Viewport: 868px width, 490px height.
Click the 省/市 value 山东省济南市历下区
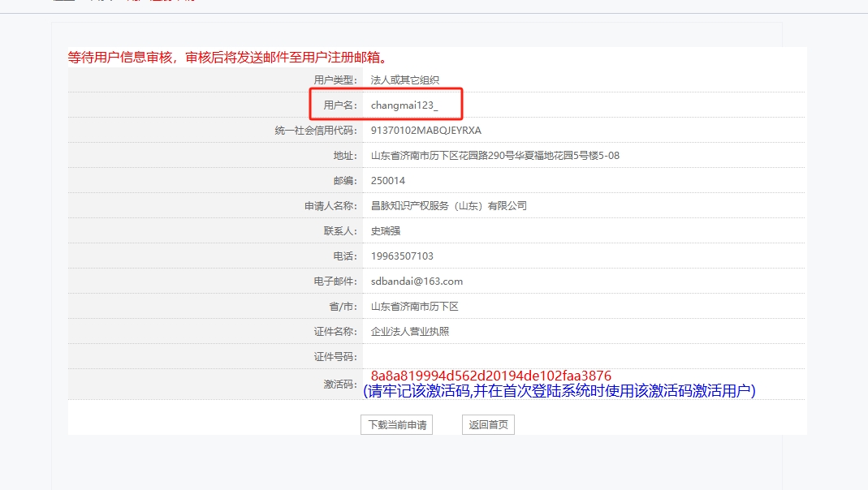click(x=414, y=307)
